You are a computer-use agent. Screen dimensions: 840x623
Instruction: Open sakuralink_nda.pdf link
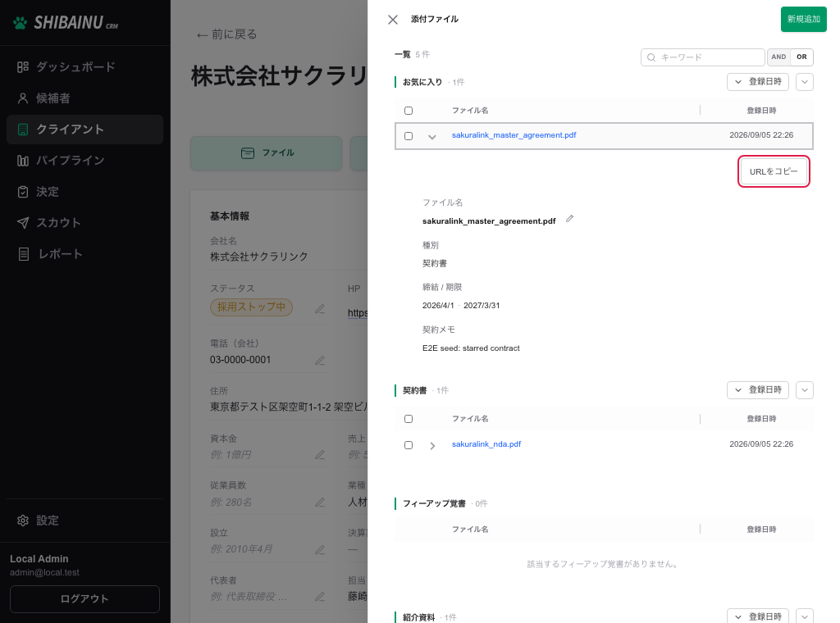click(486, 444)
